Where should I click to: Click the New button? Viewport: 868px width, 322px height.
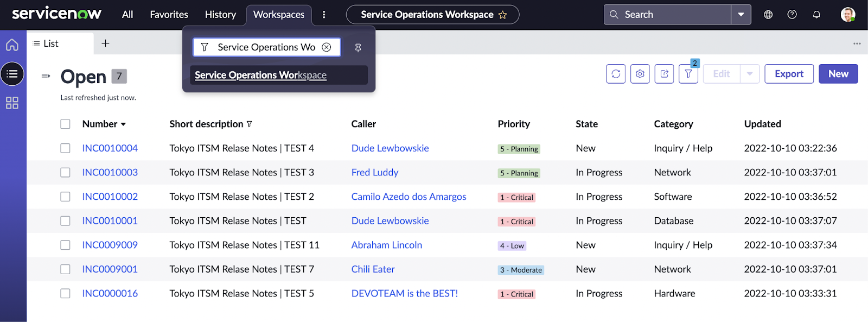click(838, 74)
